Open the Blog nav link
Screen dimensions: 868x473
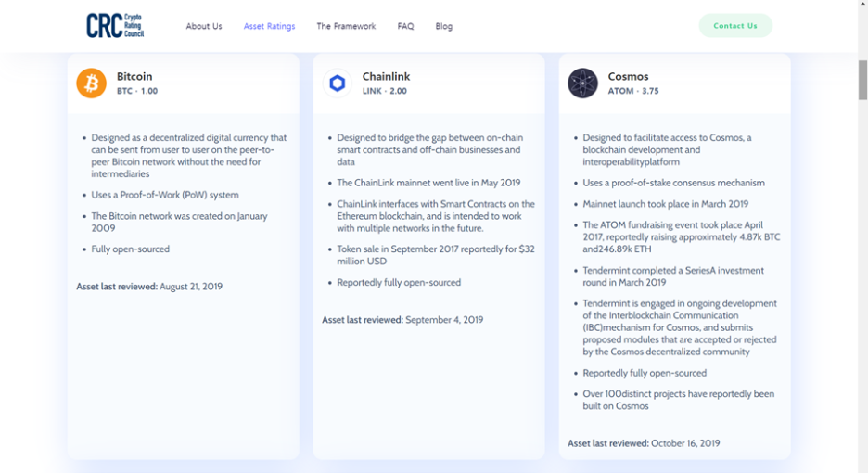(x=443, y=26)
